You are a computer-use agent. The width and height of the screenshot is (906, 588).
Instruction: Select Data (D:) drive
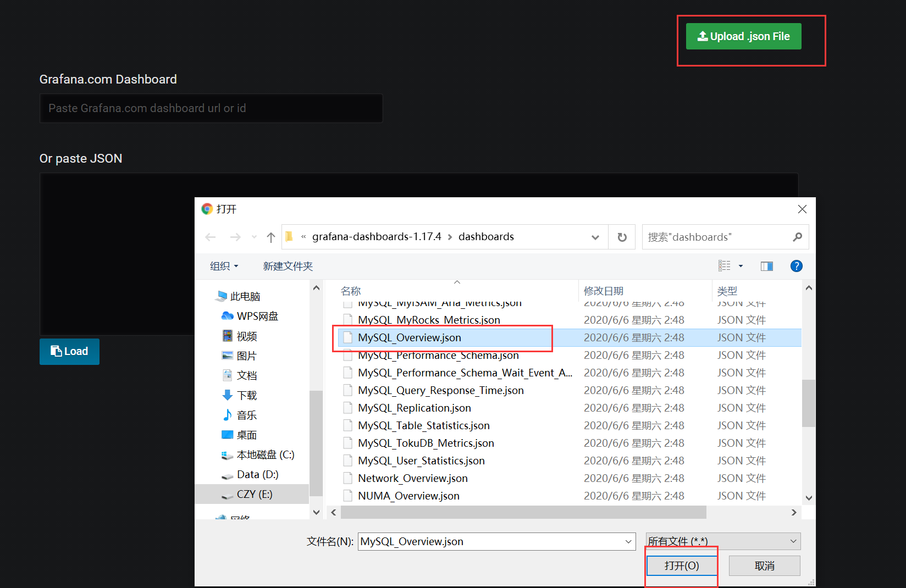(250, 474)
